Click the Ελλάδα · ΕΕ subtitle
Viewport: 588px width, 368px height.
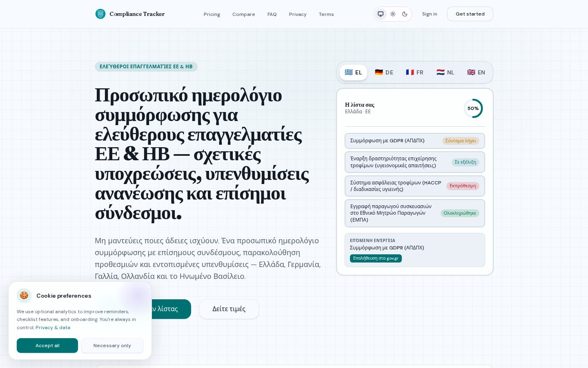(358, 112)
